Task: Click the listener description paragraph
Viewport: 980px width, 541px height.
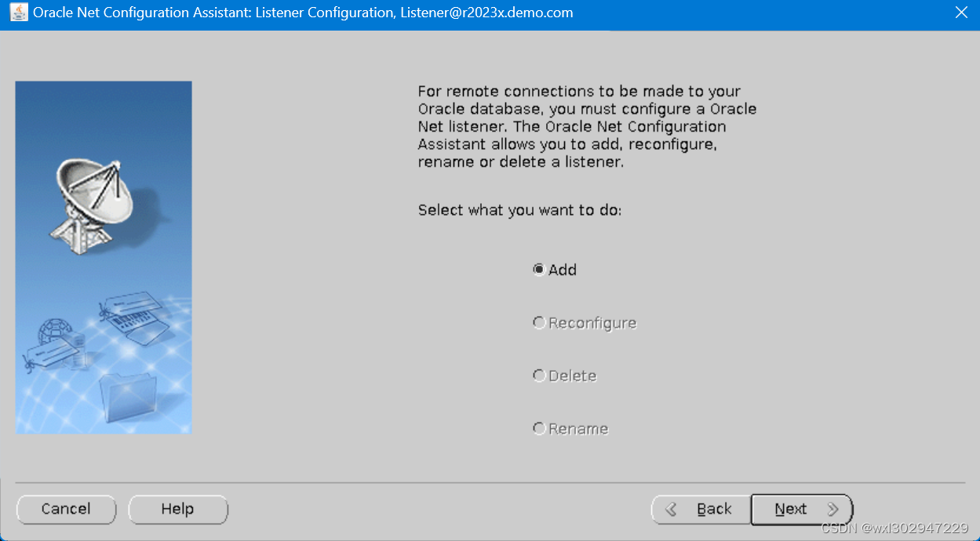Action: [x=587, y=127]
